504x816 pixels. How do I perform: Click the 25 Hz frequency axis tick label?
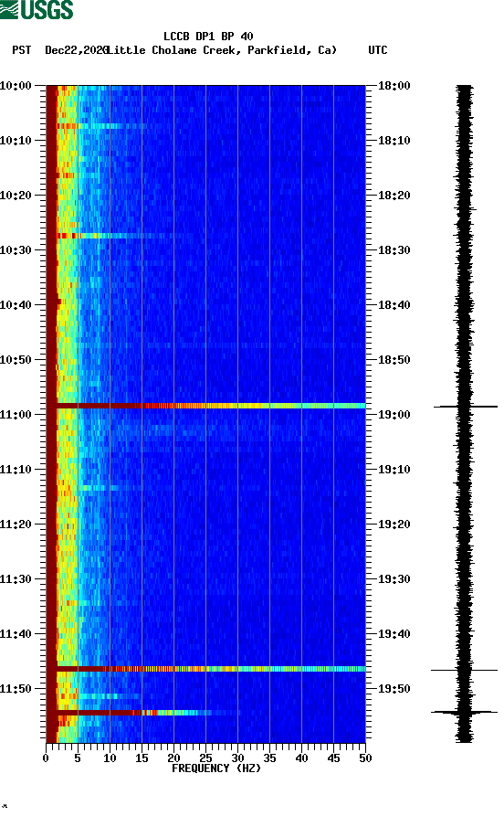click(205, 758)
